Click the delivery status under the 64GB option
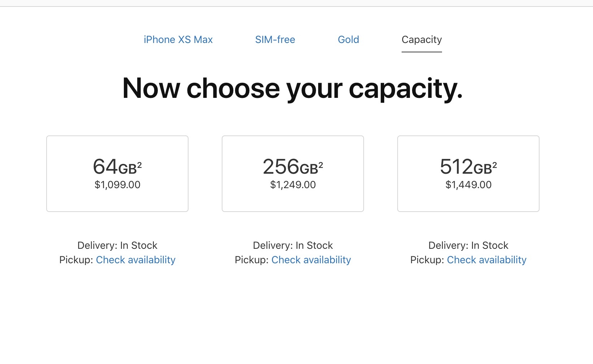The width and height of the screenshot is (593, 364). [x=117, y=246]
